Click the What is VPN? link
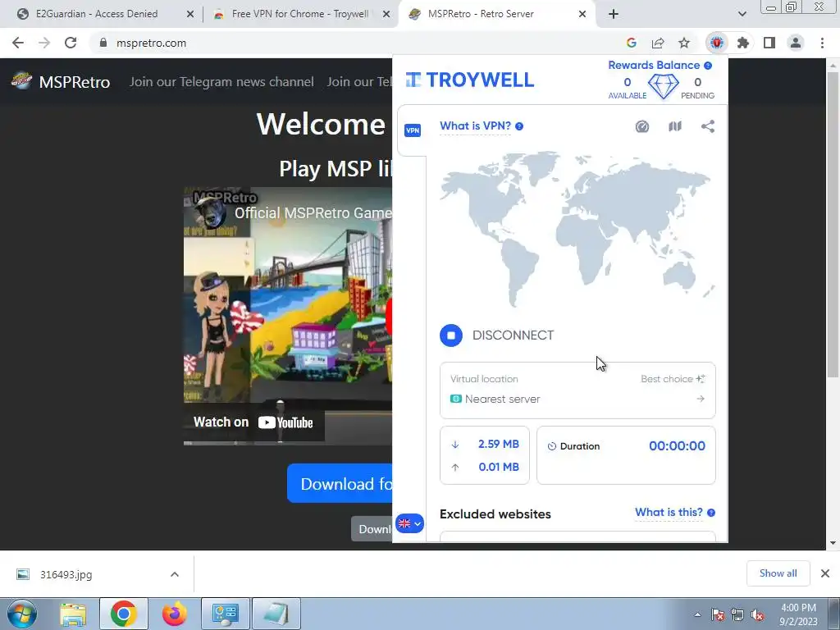The image size is (840, 630). coord(475,126)
